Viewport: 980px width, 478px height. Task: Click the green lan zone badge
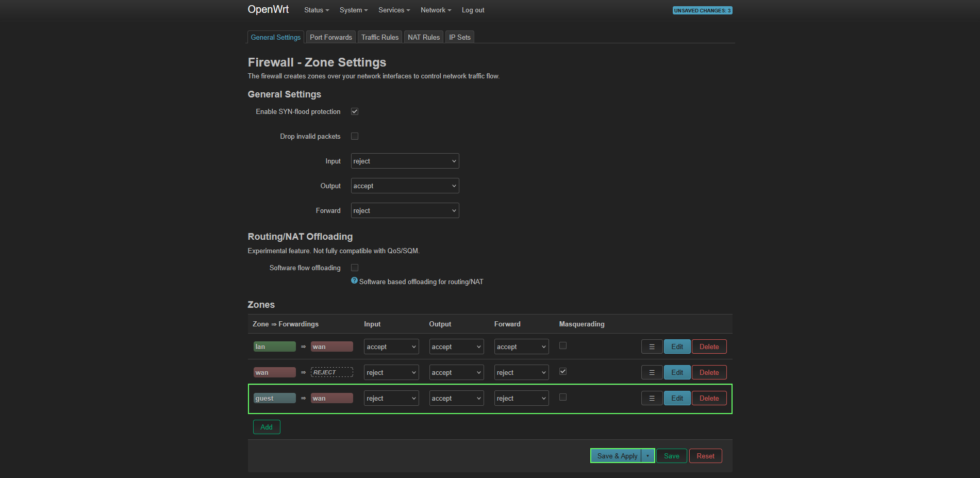tap(275, 347)
